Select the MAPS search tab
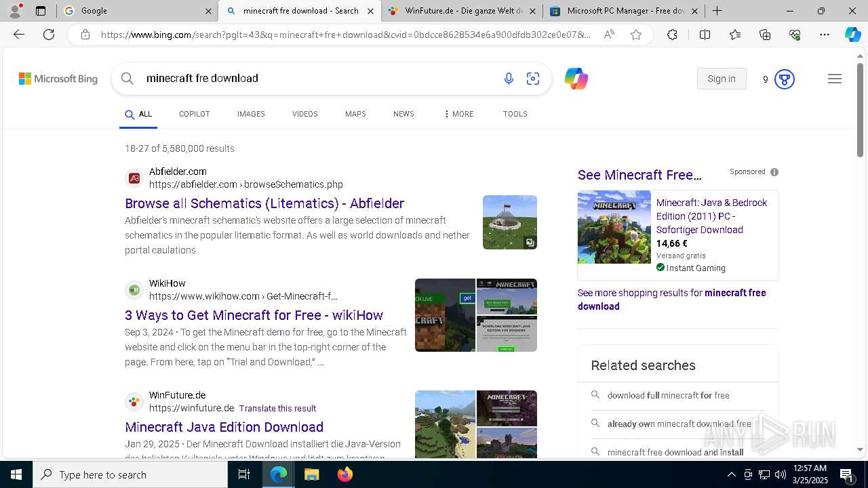 coord(355,114)
